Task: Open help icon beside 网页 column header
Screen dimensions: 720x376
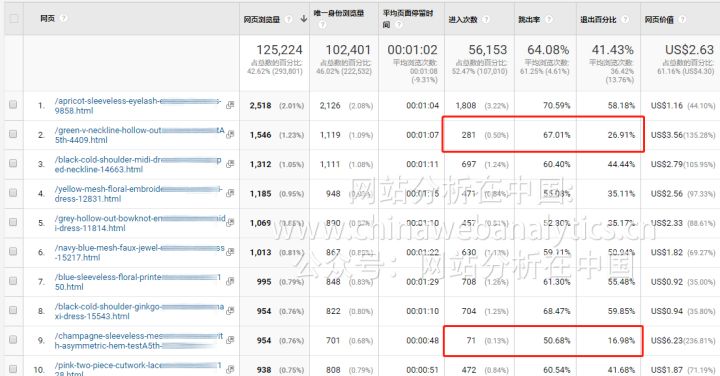Action: click(64, 18)
